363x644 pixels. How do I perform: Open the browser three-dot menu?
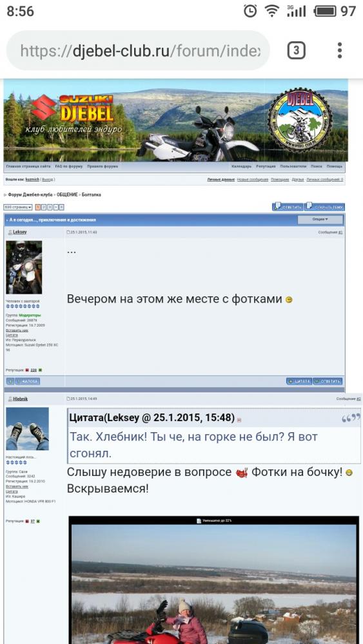click(x=339, y=50)
